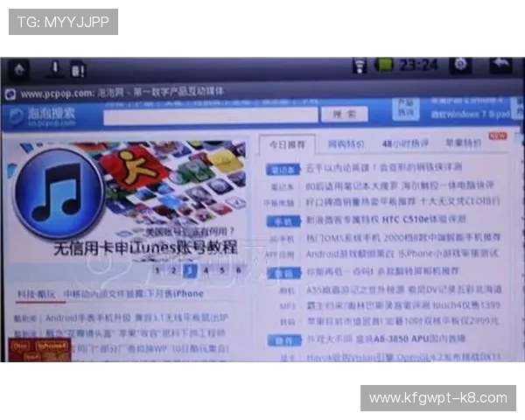Click the blue tag beside A8-3850 APU headline
The height and width of the screenshot is (420, 525).
pos(284,341)
